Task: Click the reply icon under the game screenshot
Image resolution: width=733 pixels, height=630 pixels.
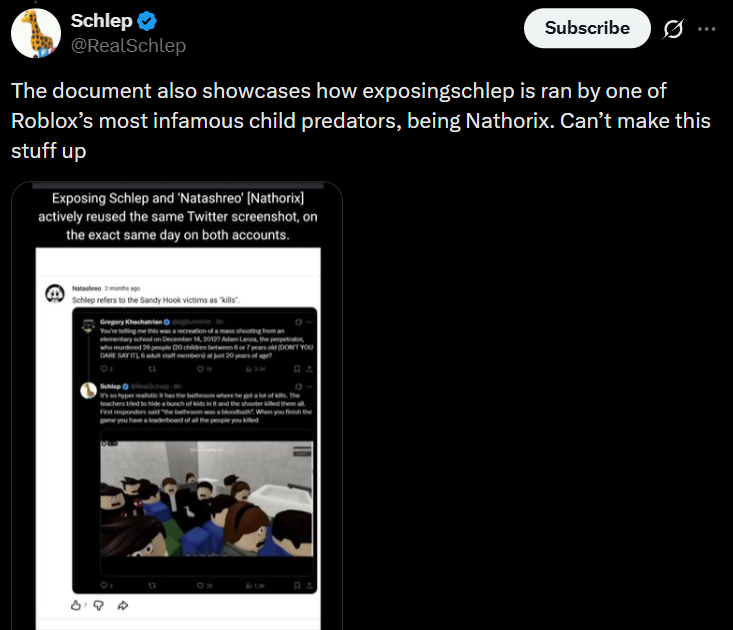Action: pyautogui.click(x=105, y=585)
